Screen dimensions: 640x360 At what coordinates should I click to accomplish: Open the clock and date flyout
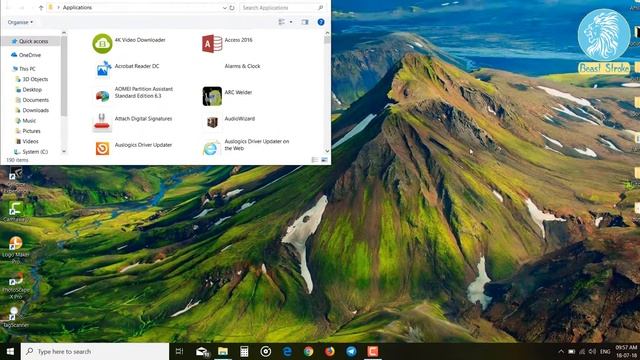(x=626, y=351)
